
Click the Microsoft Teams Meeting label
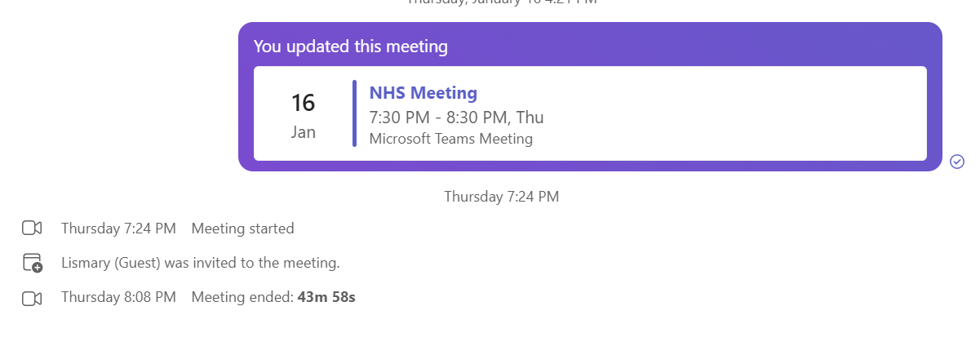coord(450,139)
